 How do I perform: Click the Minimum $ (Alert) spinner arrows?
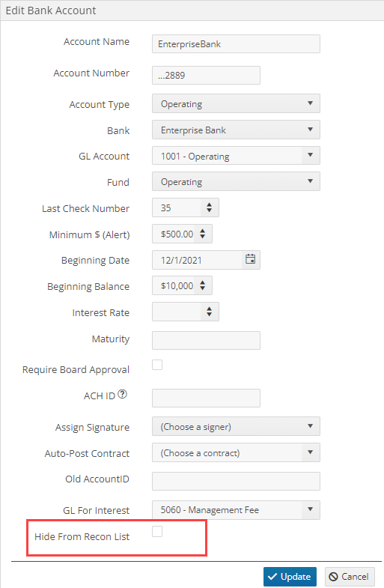pyautogui.click(x=202, y=234)
